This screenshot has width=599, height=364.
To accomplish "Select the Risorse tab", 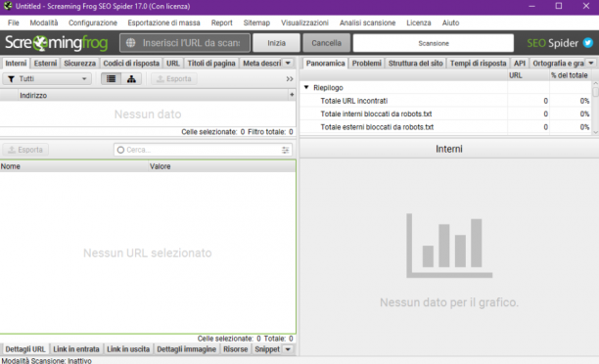I will [x=235, y=349].
